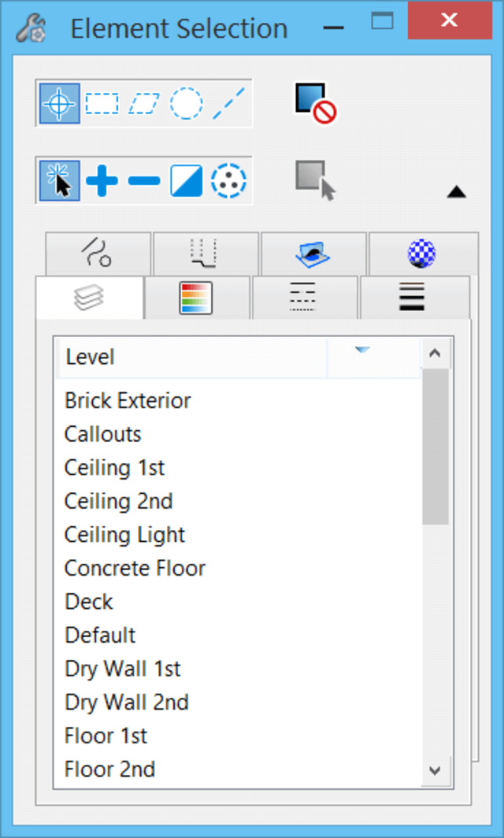This screenshot has height=838, width=504.
Task: Open the Line Style tab
Action: tap(303, 298)
